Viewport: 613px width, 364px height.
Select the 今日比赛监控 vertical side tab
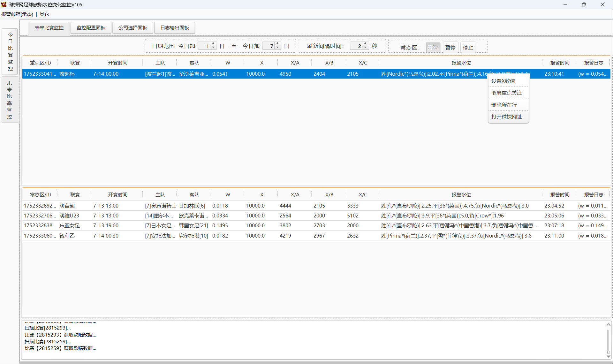(x=10, y=51)
